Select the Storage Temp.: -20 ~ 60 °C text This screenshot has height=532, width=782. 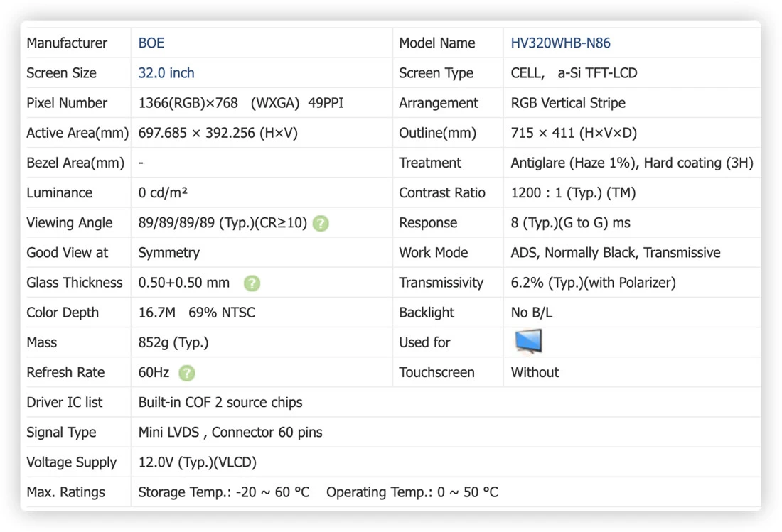224,492
